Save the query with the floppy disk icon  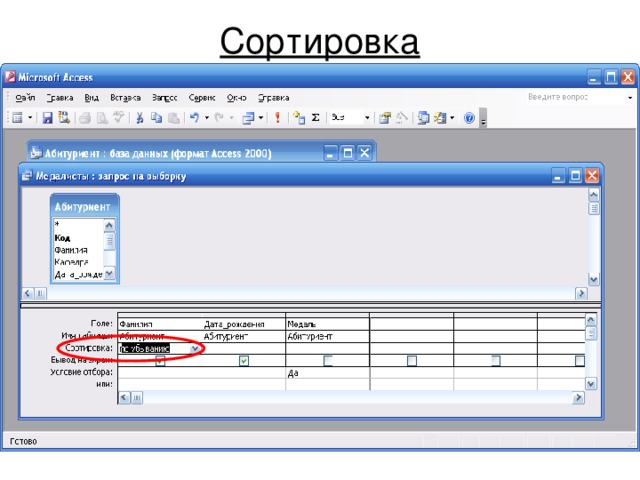[48, 118]
